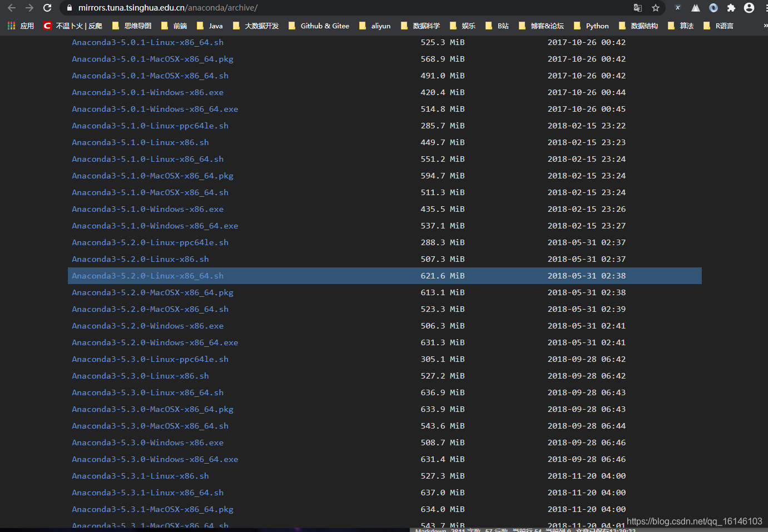Open the aliyun bookmark folder

coord(375,26)
